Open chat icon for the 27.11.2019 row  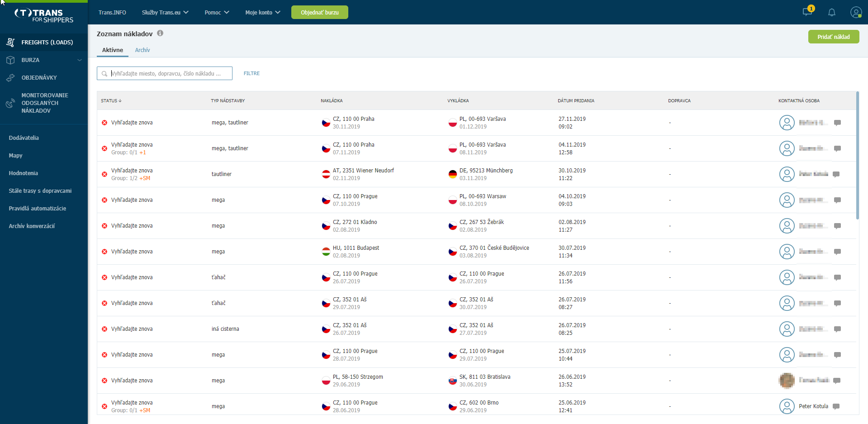[x=837, y=123]
